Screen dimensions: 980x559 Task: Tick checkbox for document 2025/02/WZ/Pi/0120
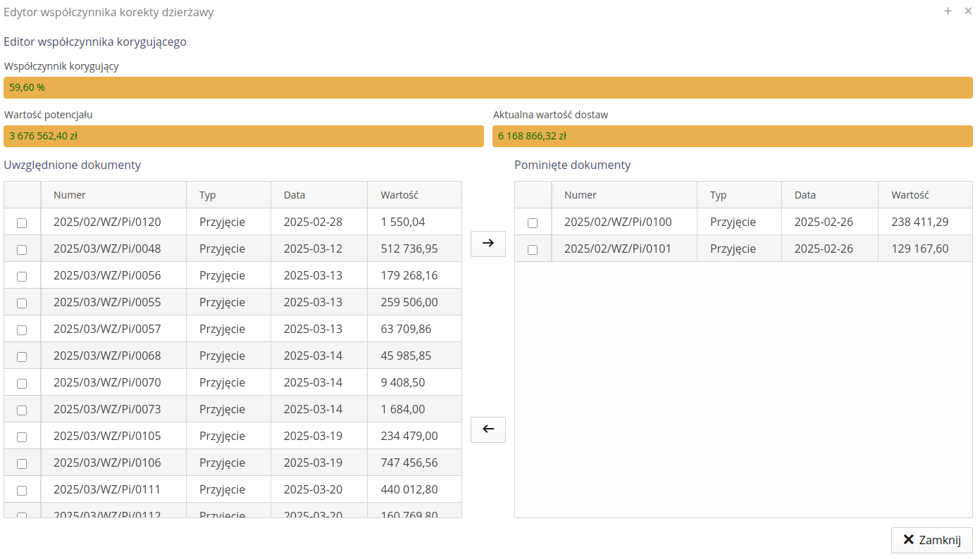pyautogui.click(x=22, y=223)
